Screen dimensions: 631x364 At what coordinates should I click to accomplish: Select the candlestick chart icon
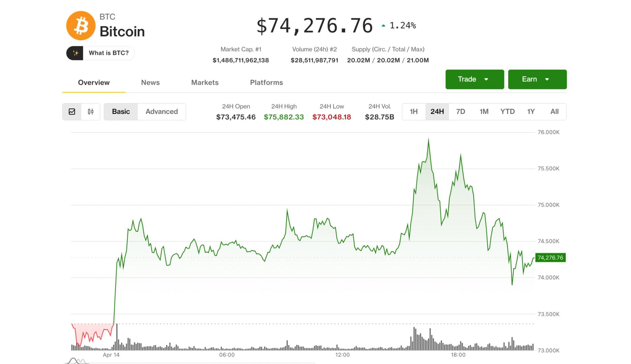[90, 112]
